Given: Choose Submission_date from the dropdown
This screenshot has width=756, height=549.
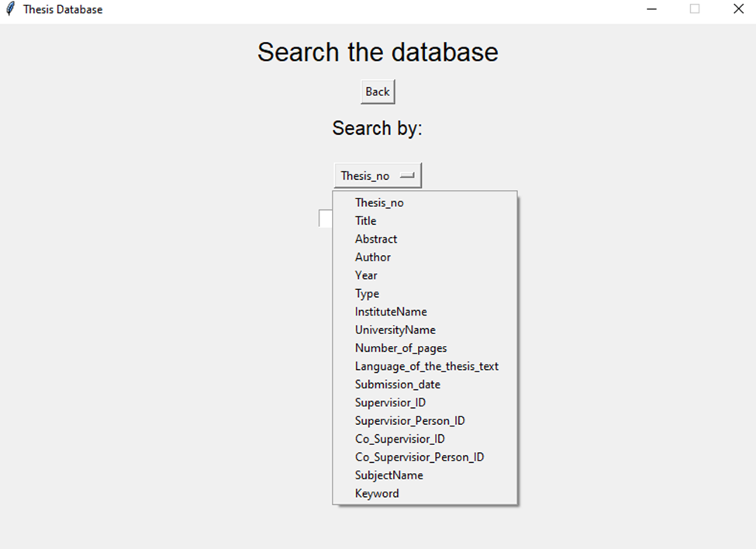Looking at the screenshot, I should (x=397, y=384).
